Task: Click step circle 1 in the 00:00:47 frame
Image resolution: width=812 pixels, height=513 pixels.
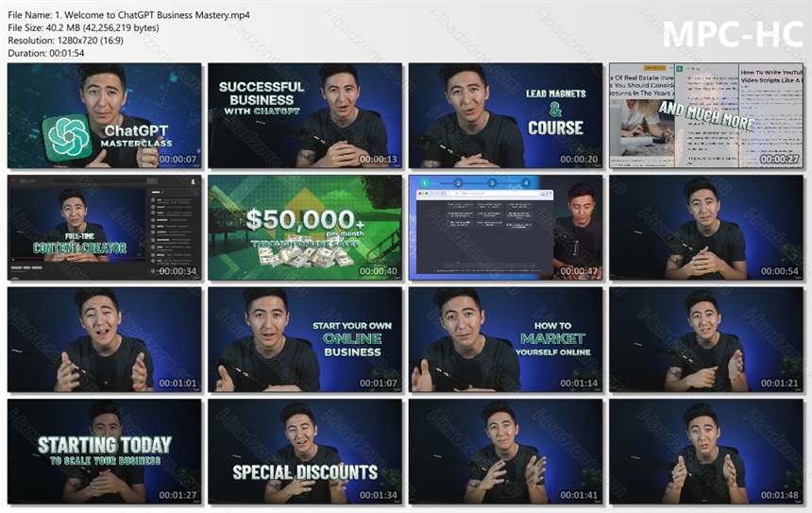Action: tap(424, 183)
